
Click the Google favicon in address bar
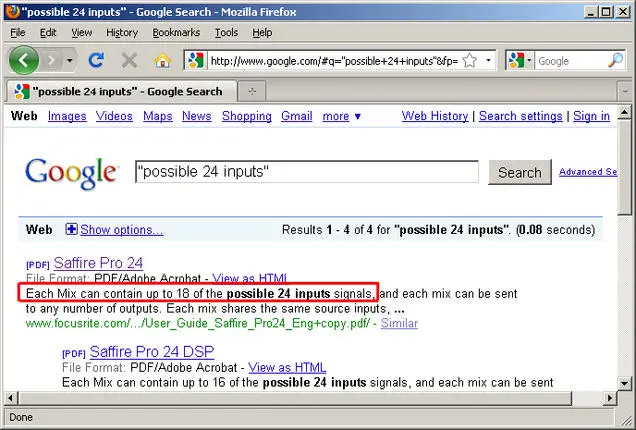pos(196,61)
